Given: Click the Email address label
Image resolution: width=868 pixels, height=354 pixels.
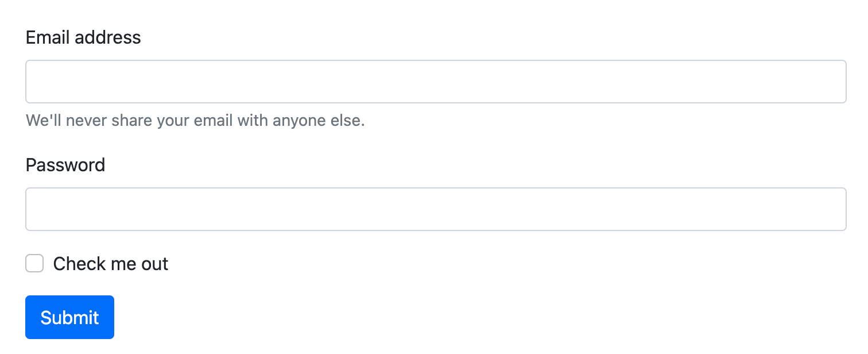Looking at the screenshot, I should tap(83, 37).
